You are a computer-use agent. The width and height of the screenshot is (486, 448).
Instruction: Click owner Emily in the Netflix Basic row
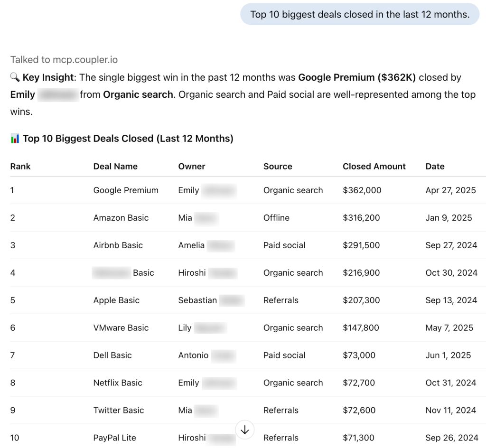188,383
